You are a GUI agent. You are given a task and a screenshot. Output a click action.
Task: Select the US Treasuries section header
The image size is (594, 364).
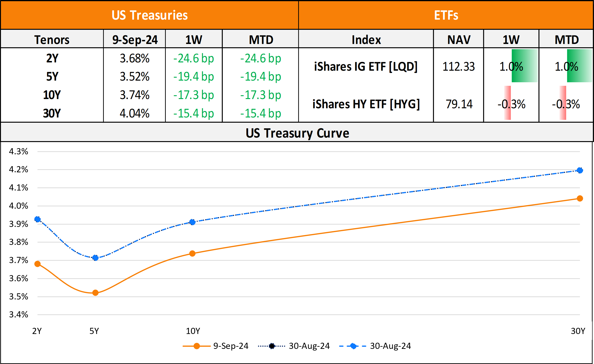click(149, 15)
